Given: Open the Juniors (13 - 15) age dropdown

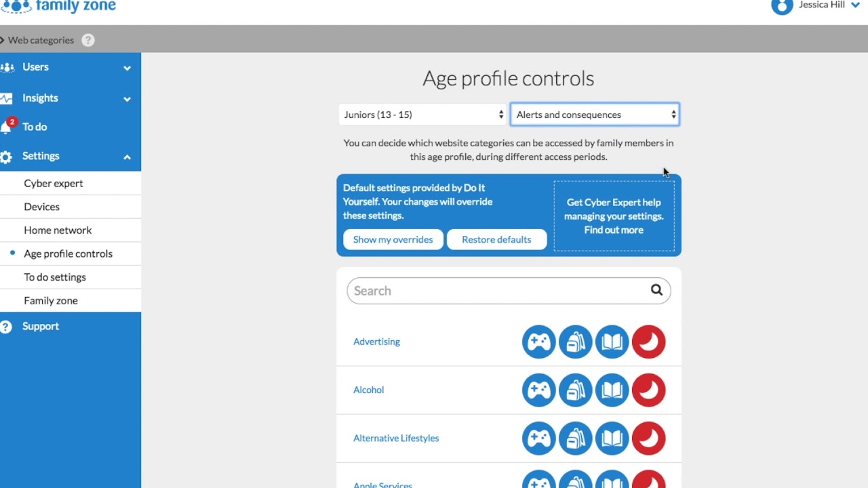Looking at the screenshot, I should [x=423, y=115].
